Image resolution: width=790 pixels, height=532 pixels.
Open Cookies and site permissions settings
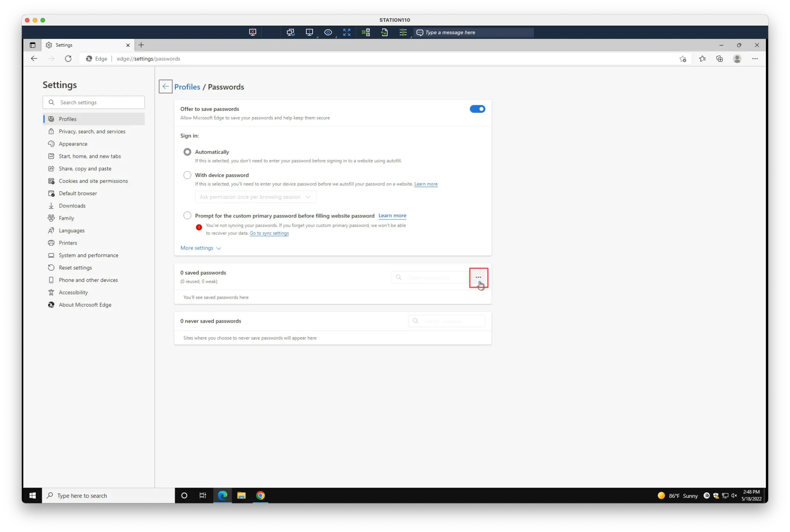[93, 181]
